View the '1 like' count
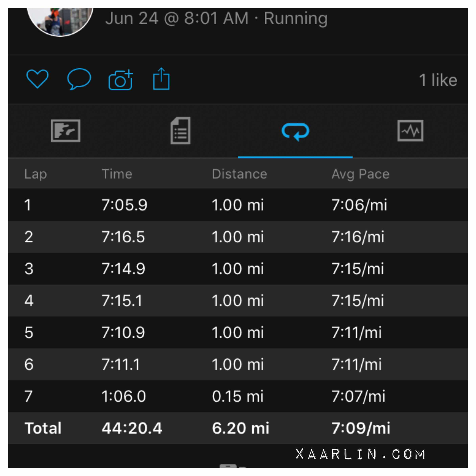 tap(438, 80)
